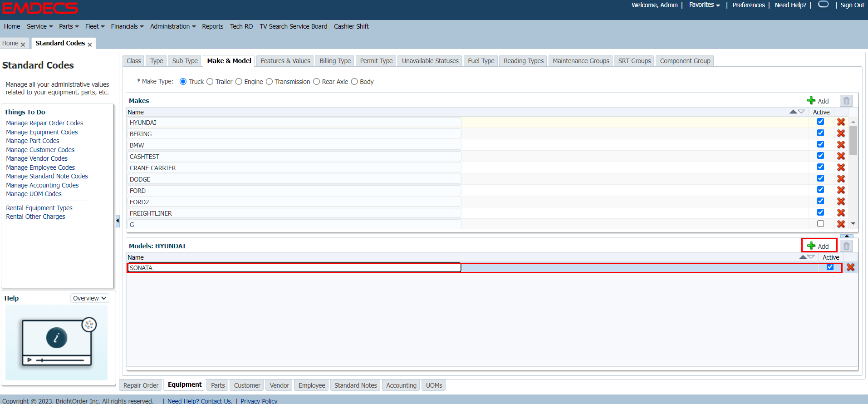868x404 pixels.
Task: Open the Parts menu dropdown
Action: 69,26
